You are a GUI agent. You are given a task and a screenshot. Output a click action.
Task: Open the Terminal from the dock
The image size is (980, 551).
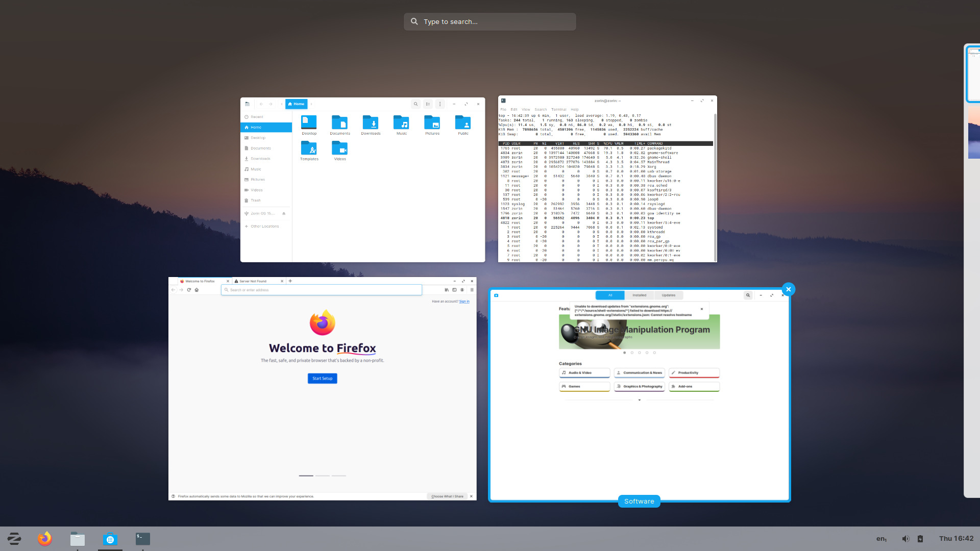tap(142, 538)
